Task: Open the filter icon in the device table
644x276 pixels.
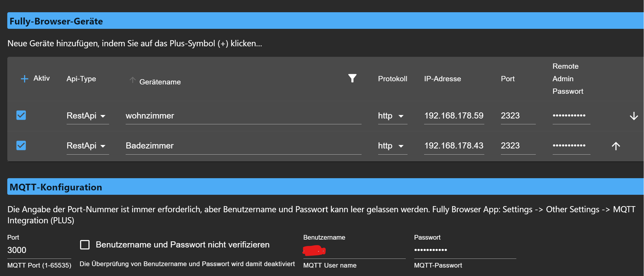Action: [x=352, y=78]
